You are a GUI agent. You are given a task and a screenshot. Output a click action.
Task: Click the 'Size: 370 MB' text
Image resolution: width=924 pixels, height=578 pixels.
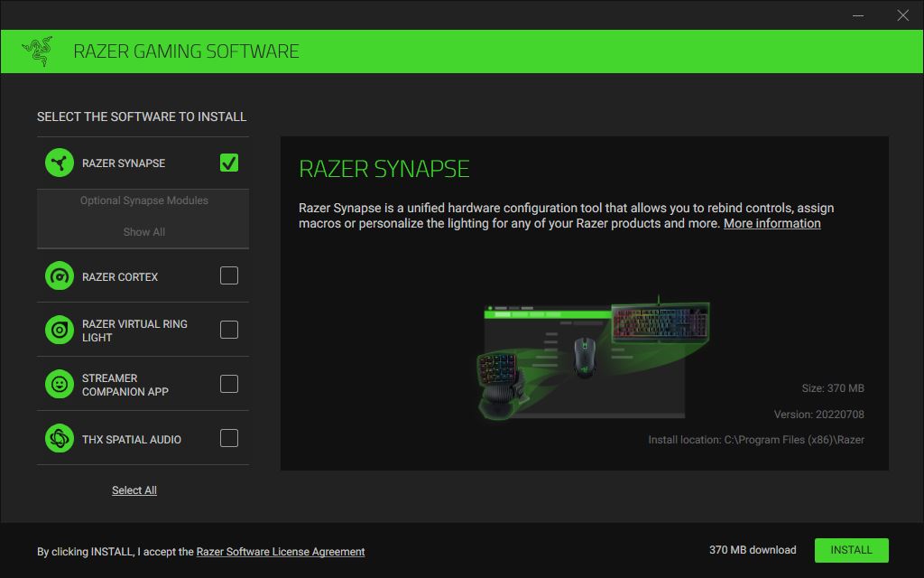click(833, 388)
